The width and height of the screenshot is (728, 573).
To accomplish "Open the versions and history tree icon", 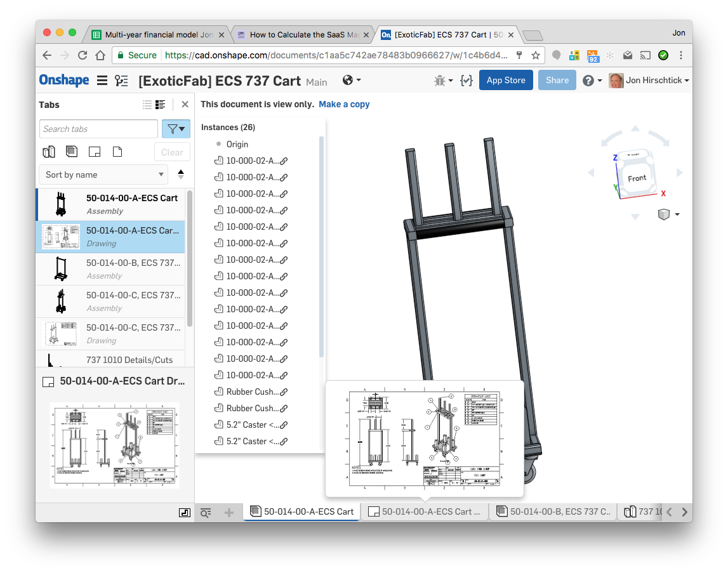I will point(121,81).
